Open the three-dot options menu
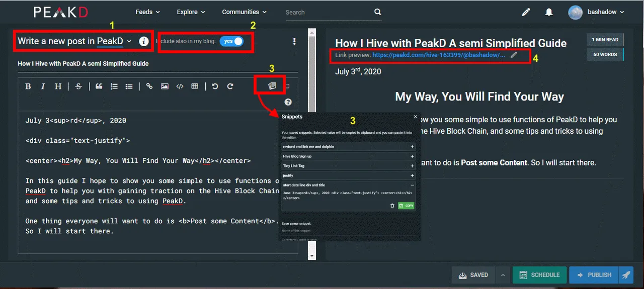The width and height of the screenshot is (644, 289). point(294,41)
